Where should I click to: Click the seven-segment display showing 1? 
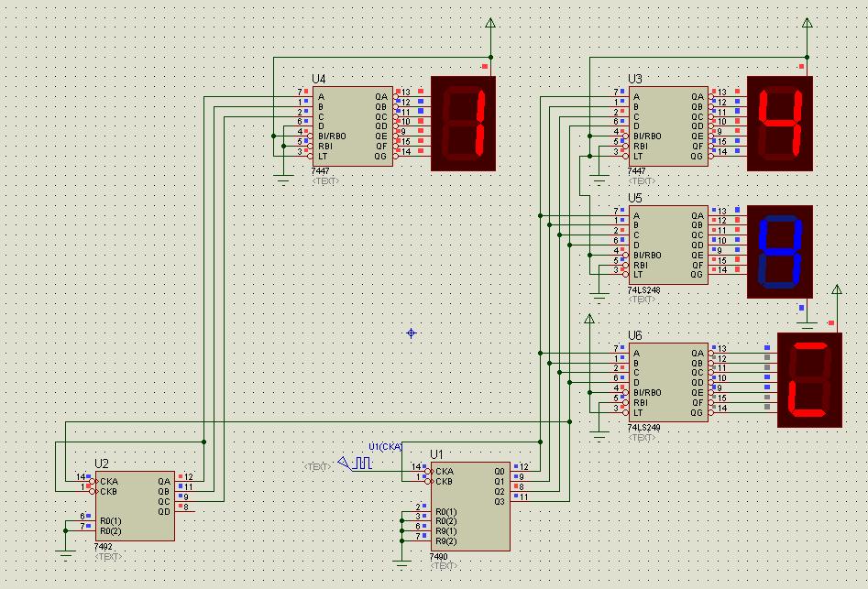tap(464, 123)
